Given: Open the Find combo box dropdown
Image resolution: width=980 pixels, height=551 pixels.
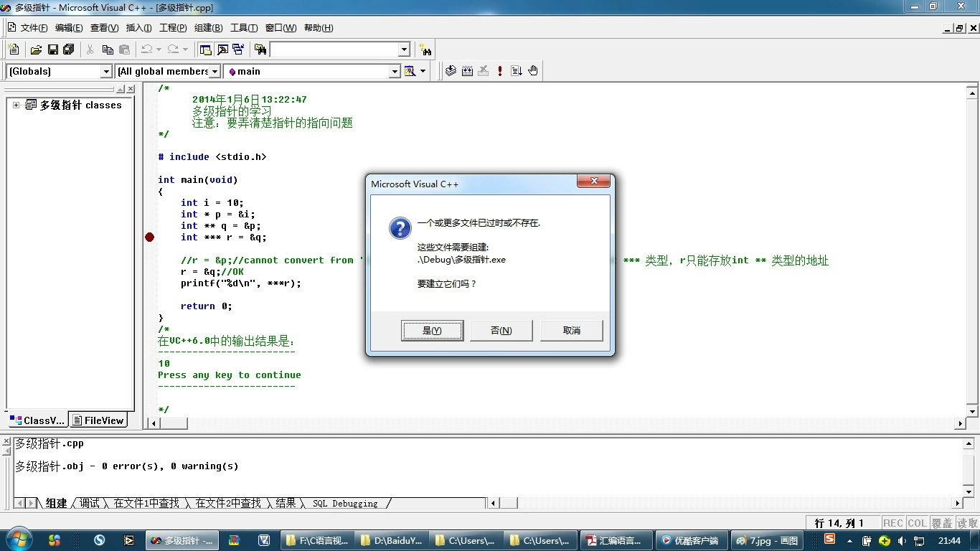Looking at the screenshot, I should tap(404, 50).
